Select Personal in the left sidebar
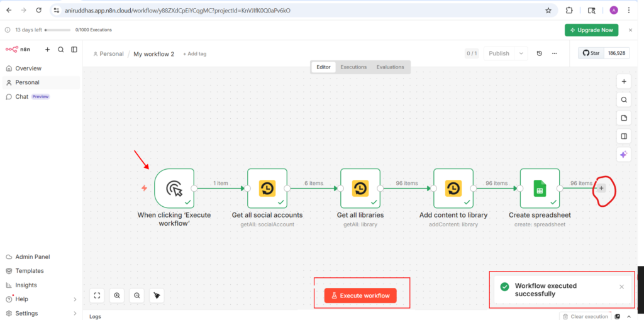644x320 pixels. tap(41, 82)
